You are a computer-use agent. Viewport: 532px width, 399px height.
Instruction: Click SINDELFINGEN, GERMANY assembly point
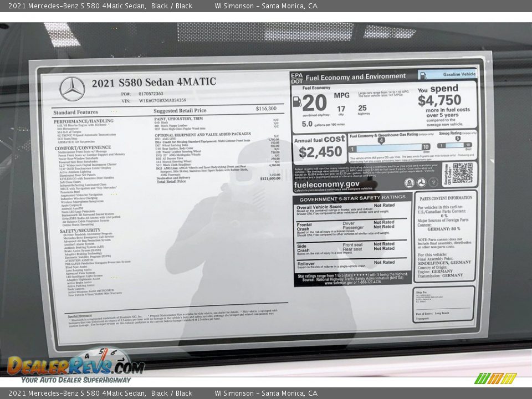(x=444, y=263)
